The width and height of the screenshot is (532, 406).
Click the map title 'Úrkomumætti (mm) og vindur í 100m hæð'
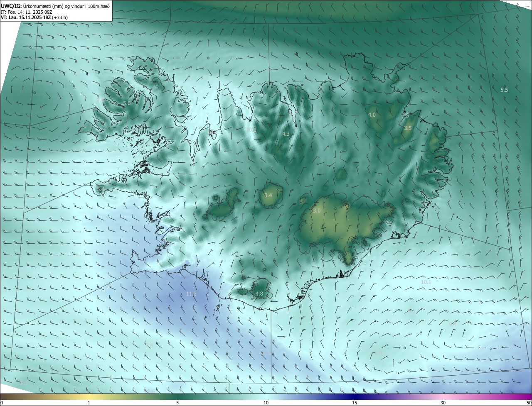[67, 6]
